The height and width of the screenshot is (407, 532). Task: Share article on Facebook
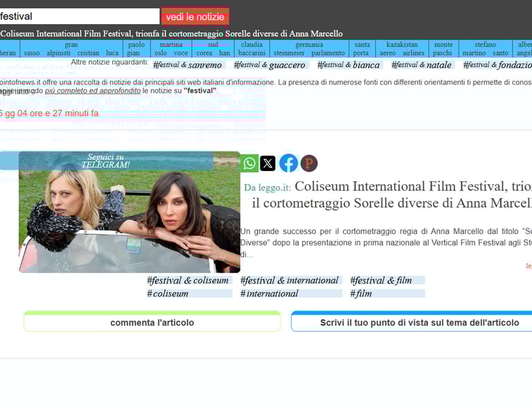tap(288, 163)
